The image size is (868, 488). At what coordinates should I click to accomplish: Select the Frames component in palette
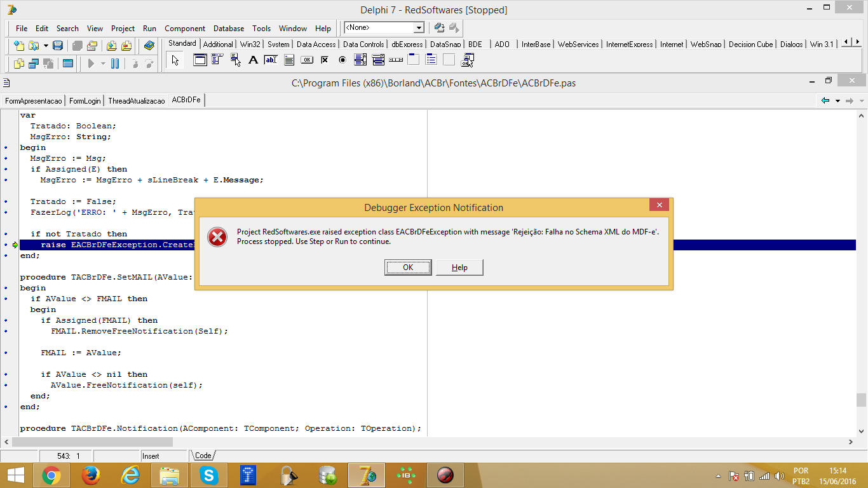(200, 60)
